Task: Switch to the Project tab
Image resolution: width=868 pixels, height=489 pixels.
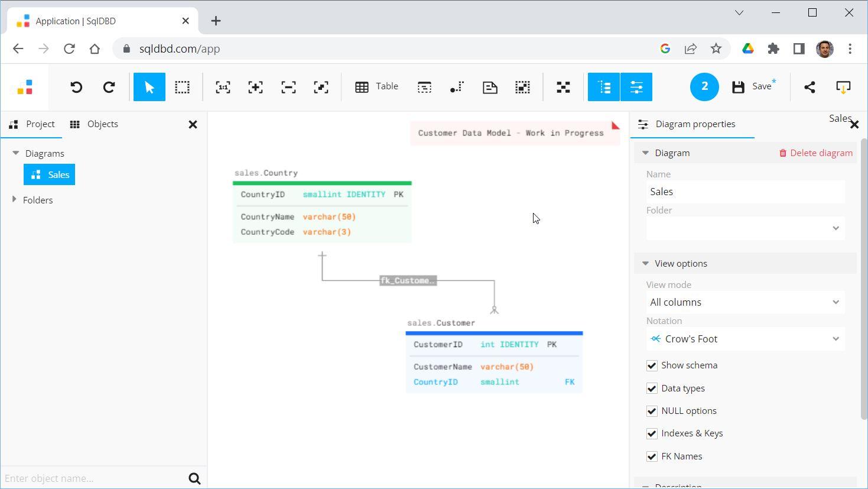Action: point(32,124)
